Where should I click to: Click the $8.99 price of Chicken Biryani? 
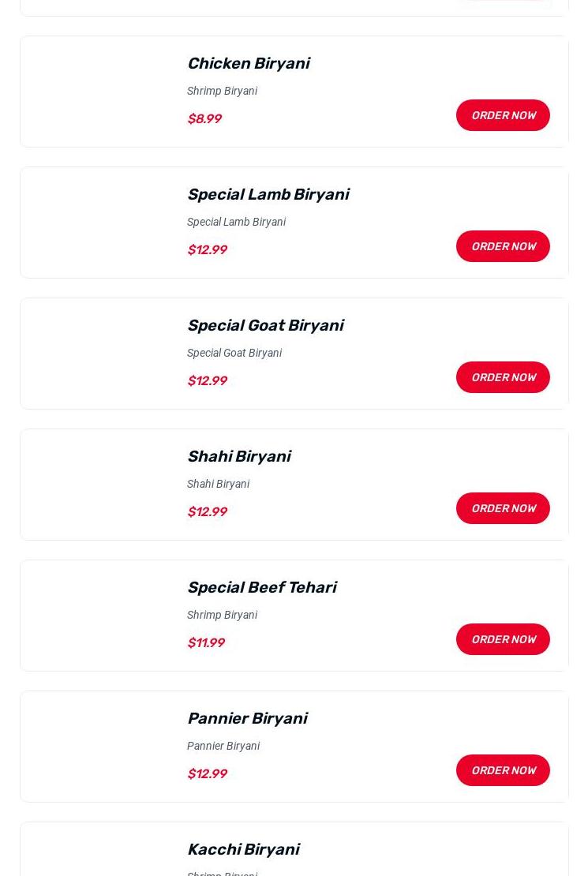pyautogui.click(x=204, y=118)
